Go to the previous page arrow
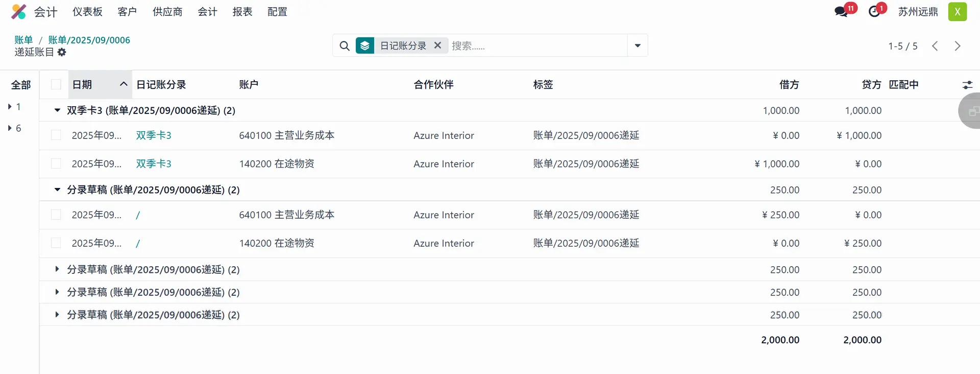 [x=935, y=46]
